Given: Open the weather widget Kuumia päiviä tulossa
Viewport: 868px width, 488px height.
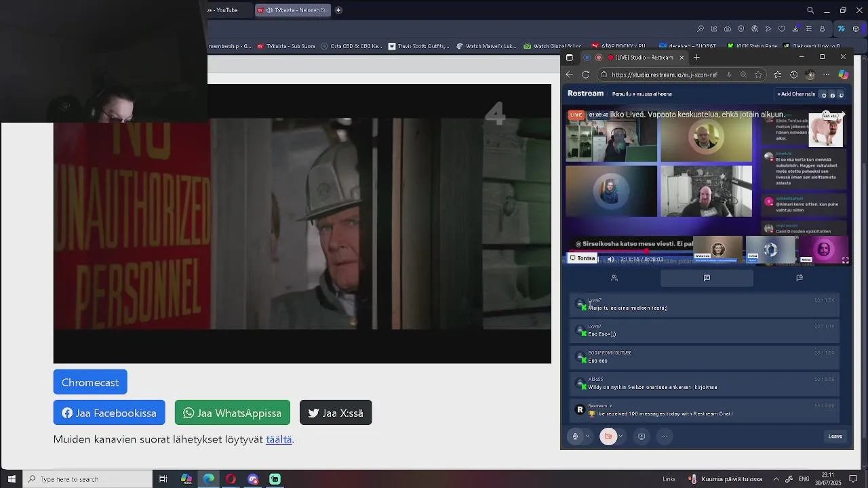Looking at the screenshot, I should click(725, 479).
